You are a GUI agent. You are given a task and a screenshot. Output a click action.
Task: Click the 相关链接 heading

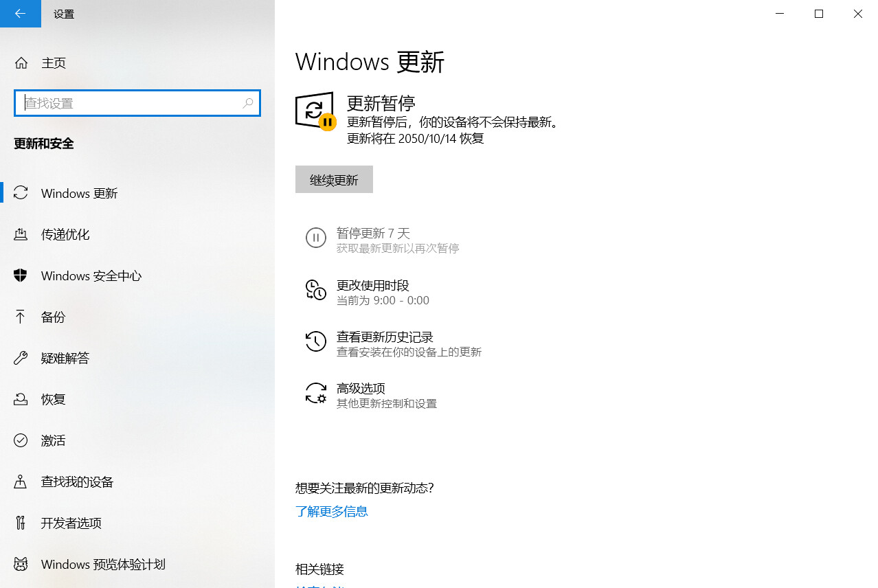319,569
